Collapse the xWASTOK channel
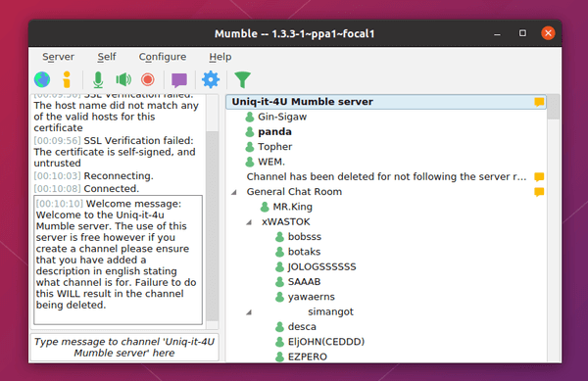Image resolution: width=588 pixels, height=381 pixels. pyautogui.click(x=249, y=222)
